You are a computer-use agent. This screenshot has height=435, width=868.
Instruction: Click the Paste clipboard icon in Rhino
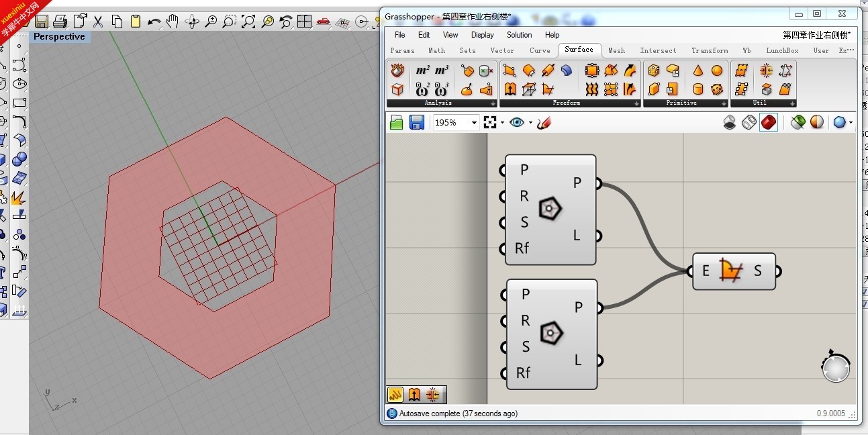click(x=136, y=21)
